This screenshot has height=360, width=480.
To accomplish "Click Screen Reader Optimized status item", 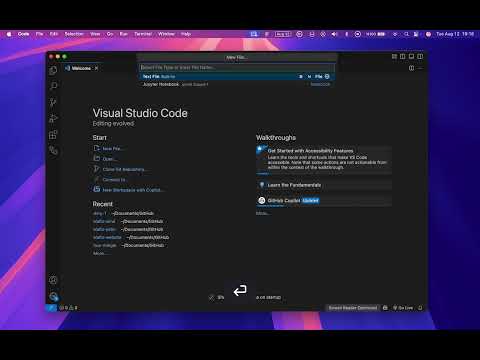I will pyautogui.click(x=353, y=308).
